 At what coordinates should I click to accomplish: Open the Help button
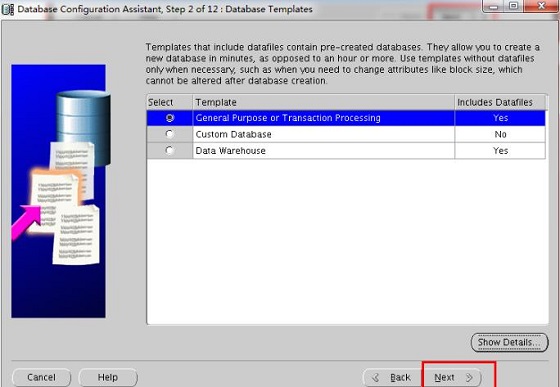click(108, 377)
